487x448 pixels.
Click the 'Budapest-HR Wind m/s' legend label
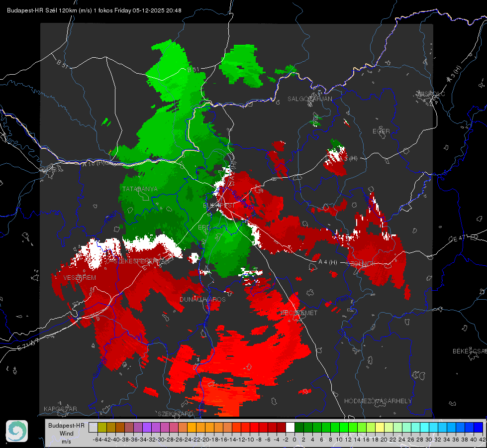tap(66, 433)
